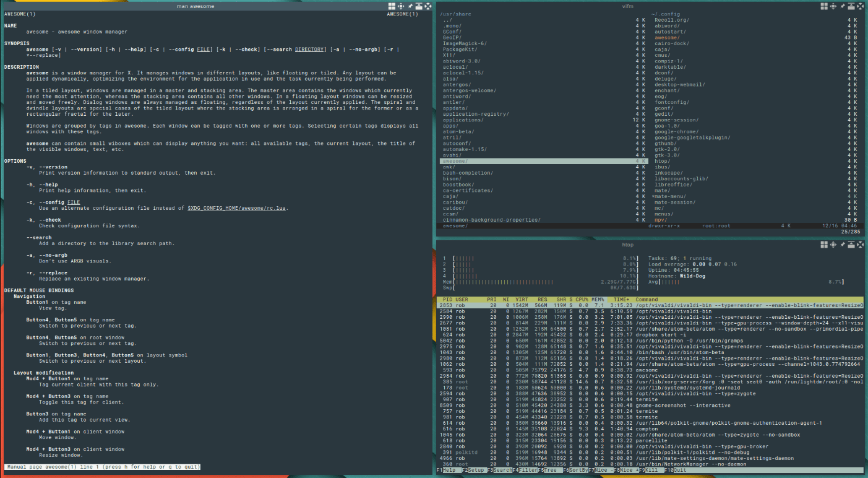Click the Mem usage bar in htop

pos(539,282)
